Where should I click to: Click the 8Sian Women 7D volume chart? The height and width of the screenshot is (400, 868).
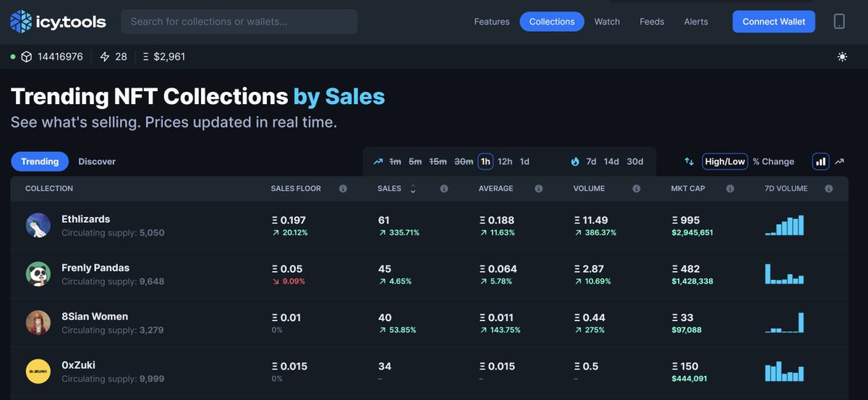[785, 322]
